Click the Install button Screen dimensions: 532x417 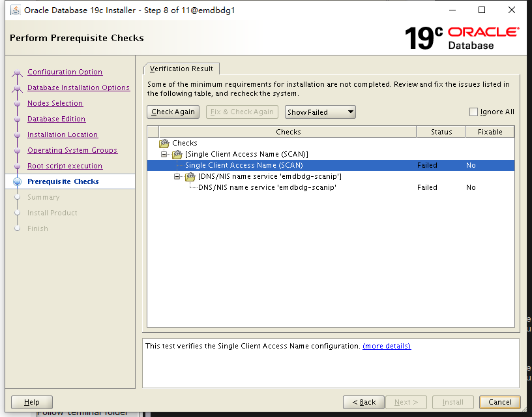click(x=452, y=402)
